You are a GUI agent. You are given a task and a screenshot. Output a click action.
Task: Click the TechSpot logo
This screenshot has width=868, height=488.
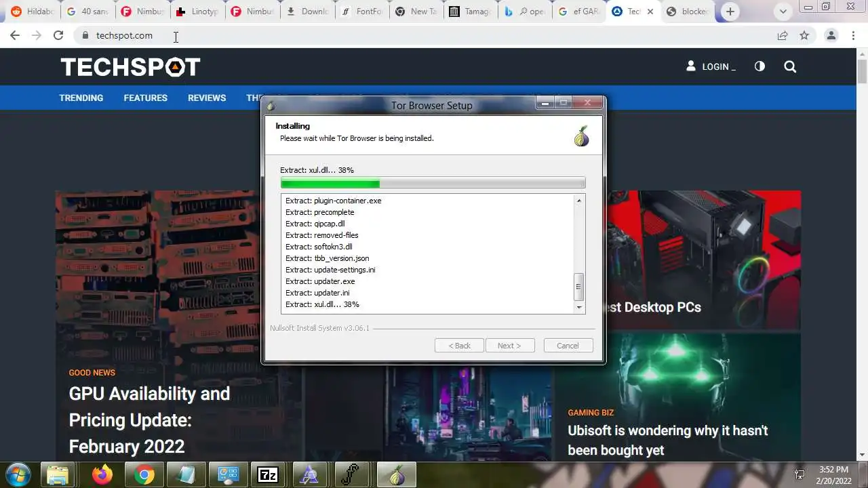(x=130, y=66)
